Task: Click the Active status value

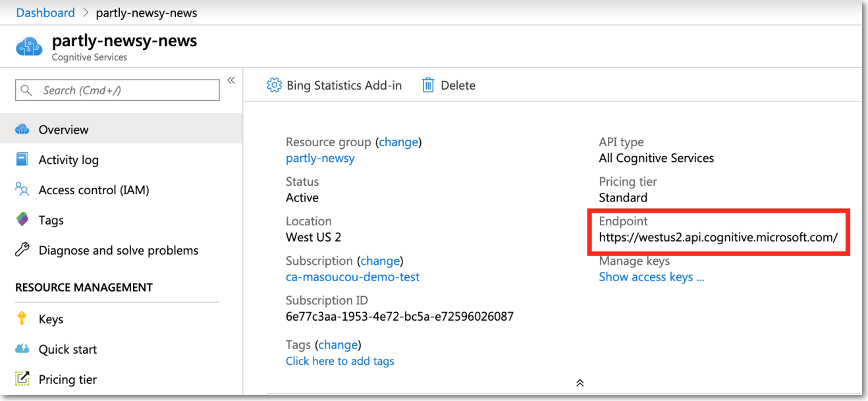Action: tap(302, 198)
